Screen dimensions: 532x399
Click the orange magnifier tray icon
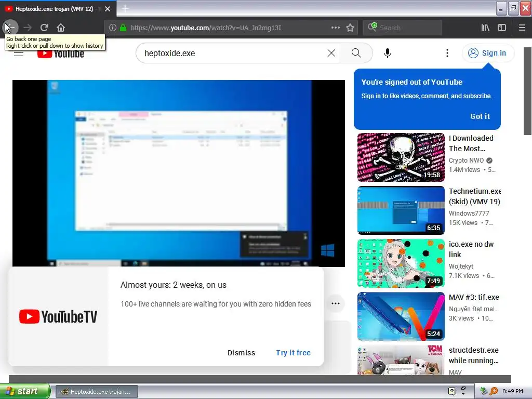pyautogui.click(x=494, y=391)
